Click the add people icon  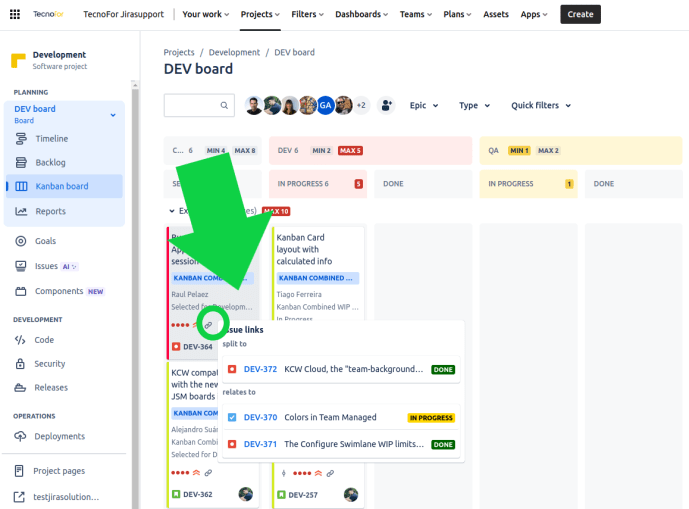(387, 105)
